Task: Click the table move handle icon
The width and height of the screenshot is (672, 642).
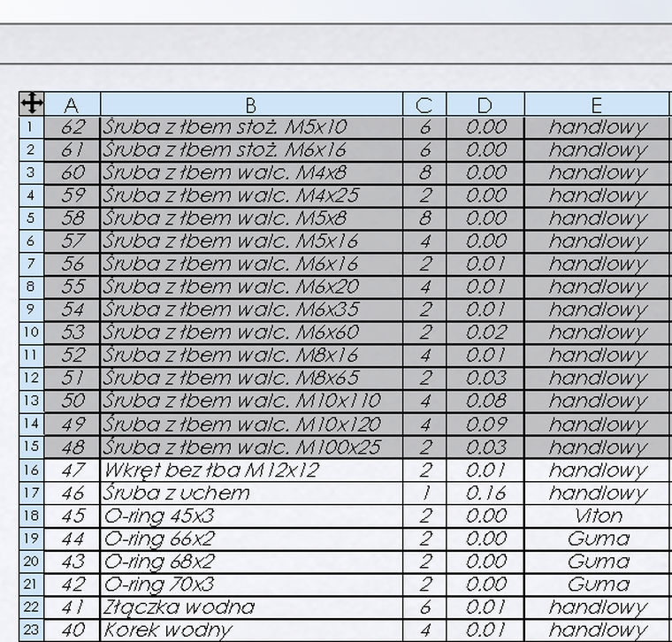Action: coord(32,103)
